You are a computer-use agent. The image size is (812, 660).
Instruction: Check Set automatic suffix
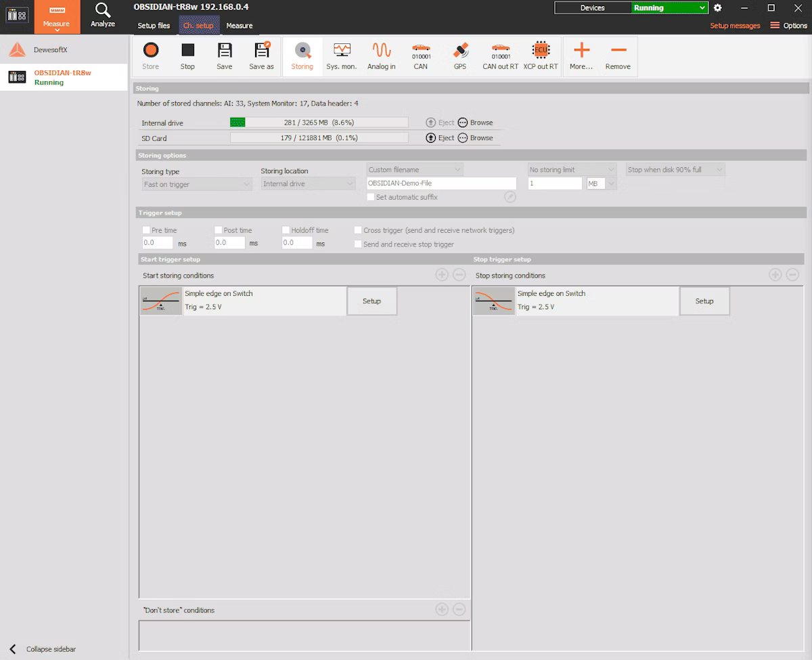(x=370, y=197)
